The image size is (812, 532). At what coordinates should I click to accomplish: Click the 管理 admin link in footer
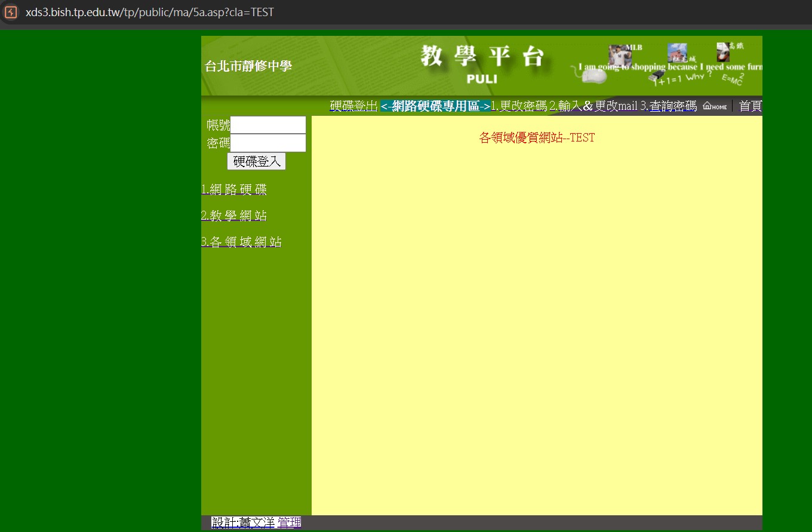pyautogui.click(x=290, y=522)
